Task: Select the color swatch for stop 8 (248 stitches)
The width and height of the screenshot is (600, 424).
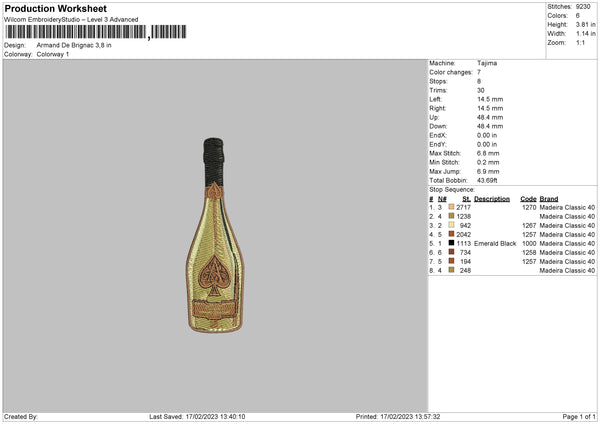Action: [x=451, y=270]
